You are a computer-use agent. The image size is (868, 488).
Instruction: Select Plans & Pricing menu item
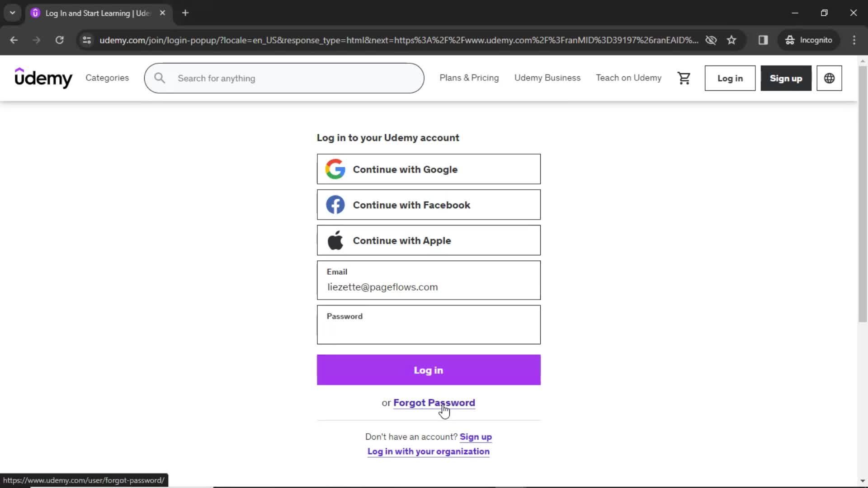pos(468,77)
